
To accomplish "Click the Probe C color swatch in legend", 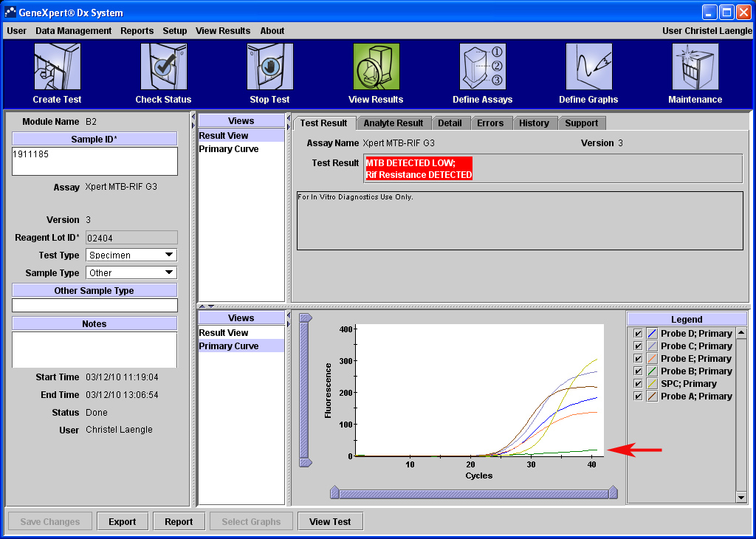I will tap(652, 346).
